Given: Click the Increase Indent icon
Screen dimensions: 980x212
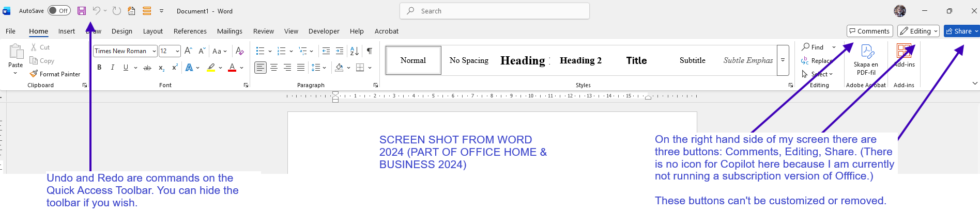Looking at the screenshot, I should [x=340, y=51].
